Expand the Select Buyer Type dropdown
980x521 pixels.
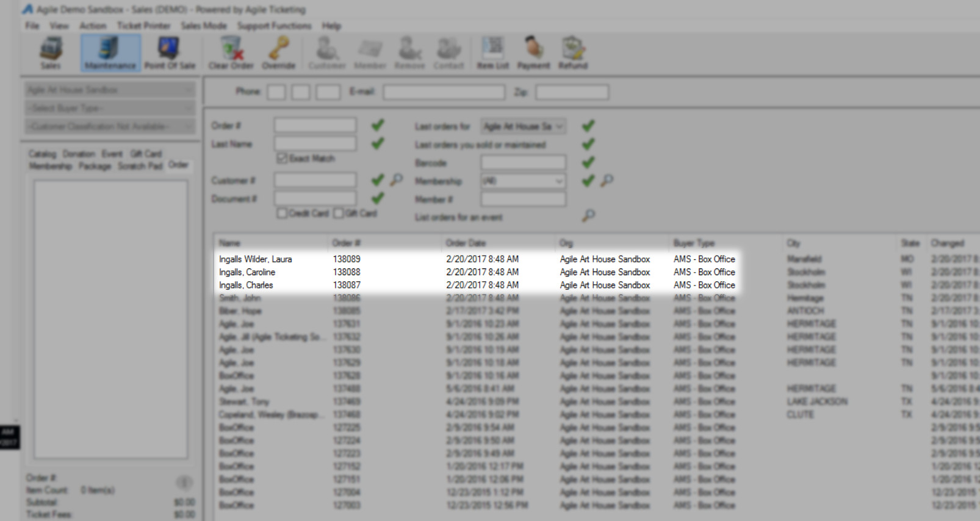pos(110,108)
